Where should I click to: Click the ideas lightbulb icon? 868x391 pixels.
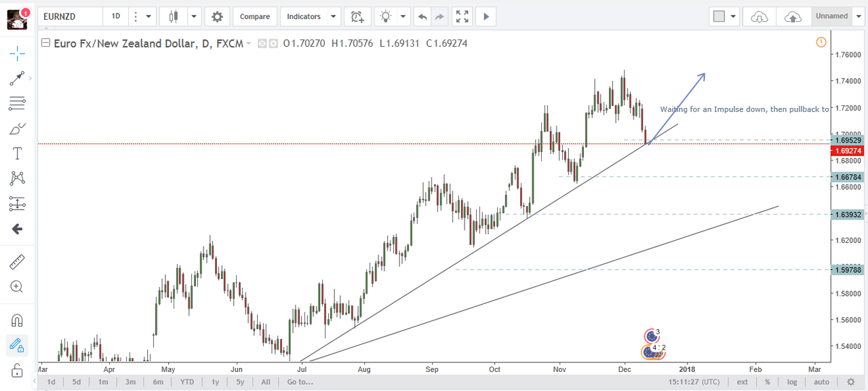pos(387,16)
